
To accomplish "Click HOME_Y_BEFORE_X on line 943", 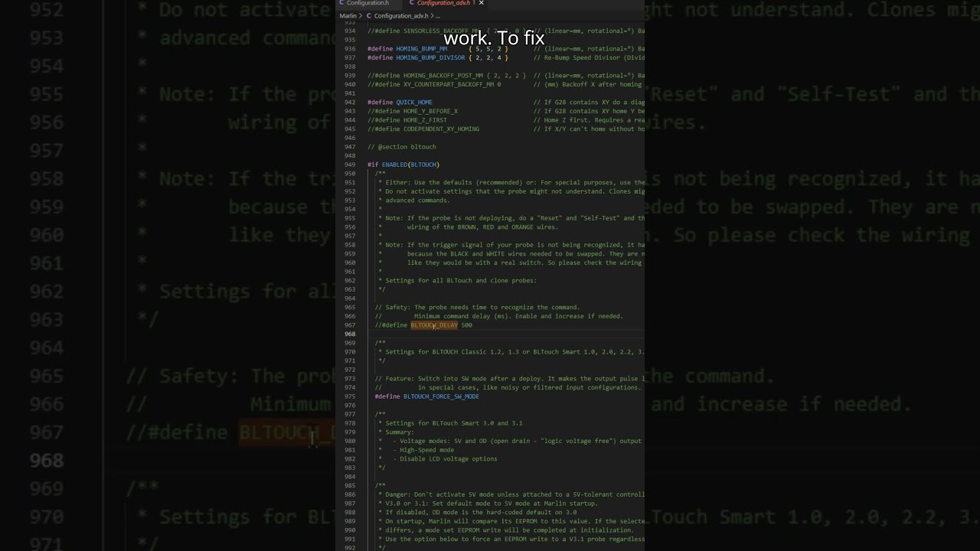I will click(430, 111).
